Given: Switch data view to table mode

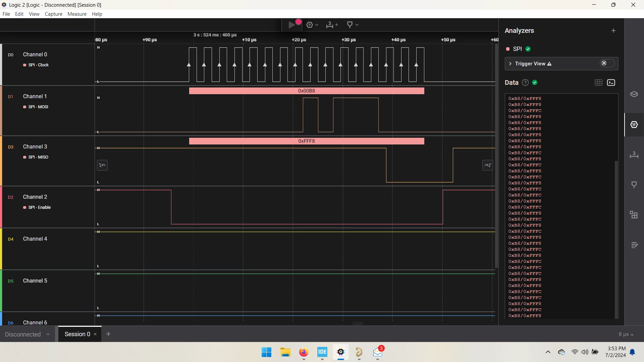Looking at the screenshot, I should 598,82.
